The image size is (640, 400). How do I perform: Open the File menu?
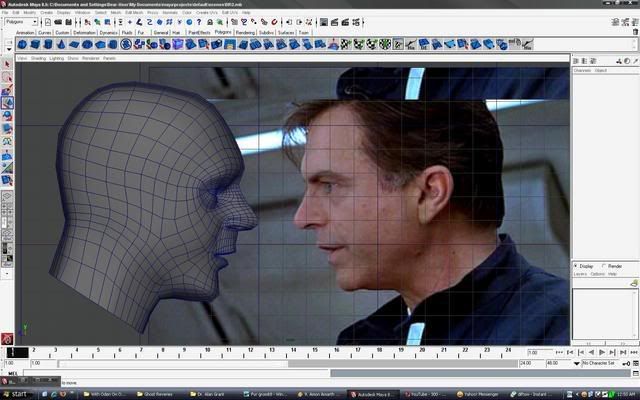pos(5,13)
